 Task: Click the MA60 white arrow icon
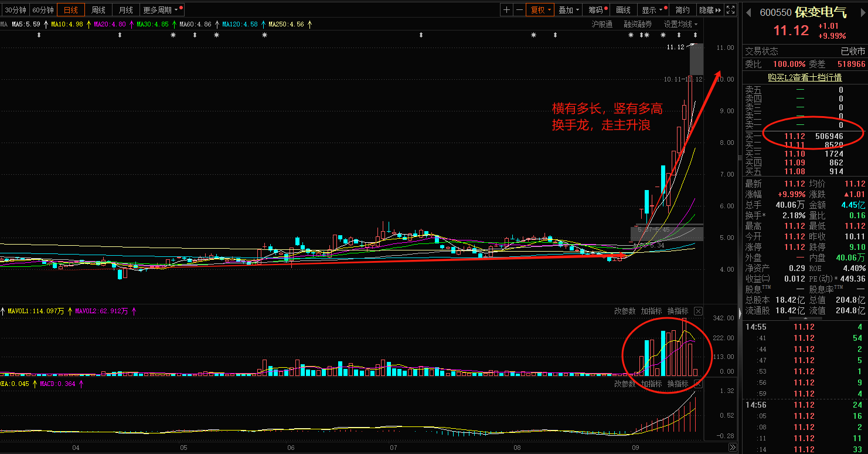coord(216,25)
